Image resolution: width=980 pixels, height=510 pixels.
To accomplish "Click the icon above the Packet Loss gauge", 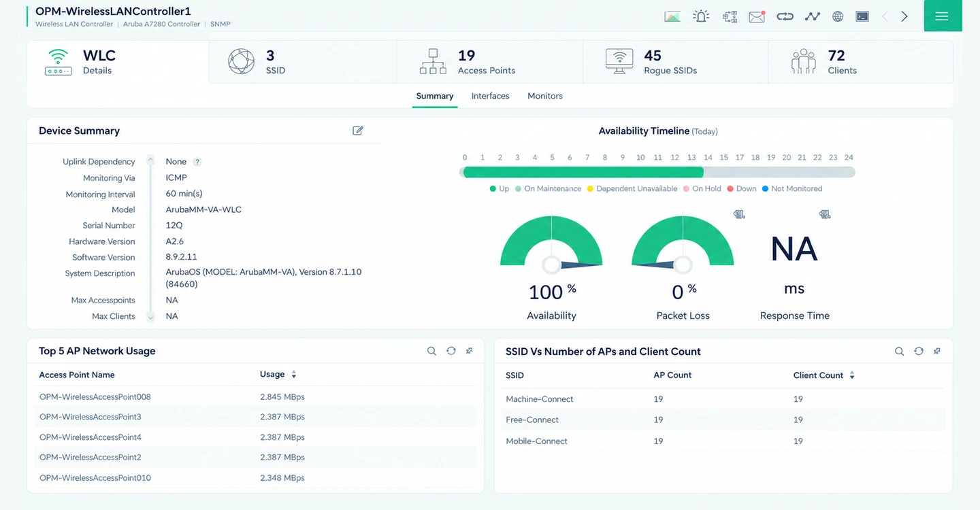I will [x=739, y=214].
